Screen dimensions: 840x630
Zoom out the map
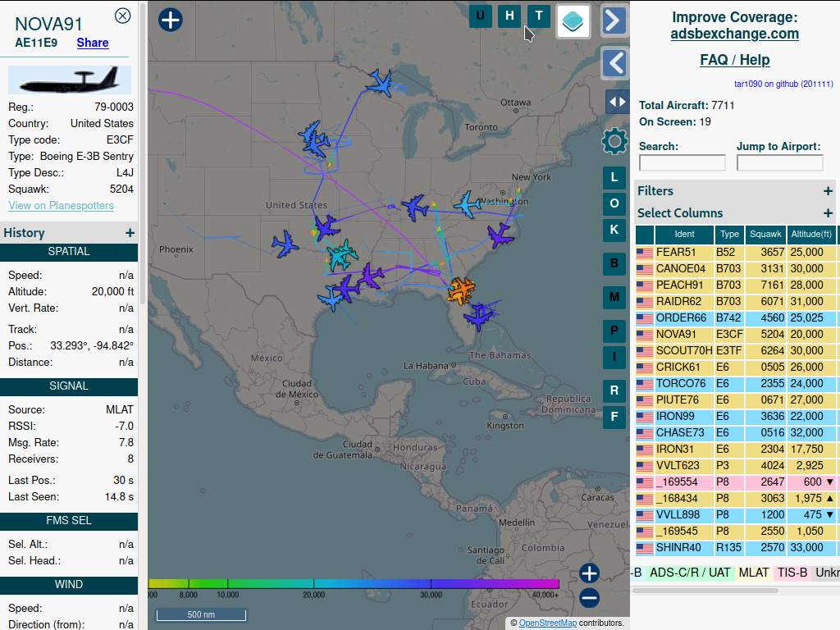pyautogui.click(x=589, y=598)
